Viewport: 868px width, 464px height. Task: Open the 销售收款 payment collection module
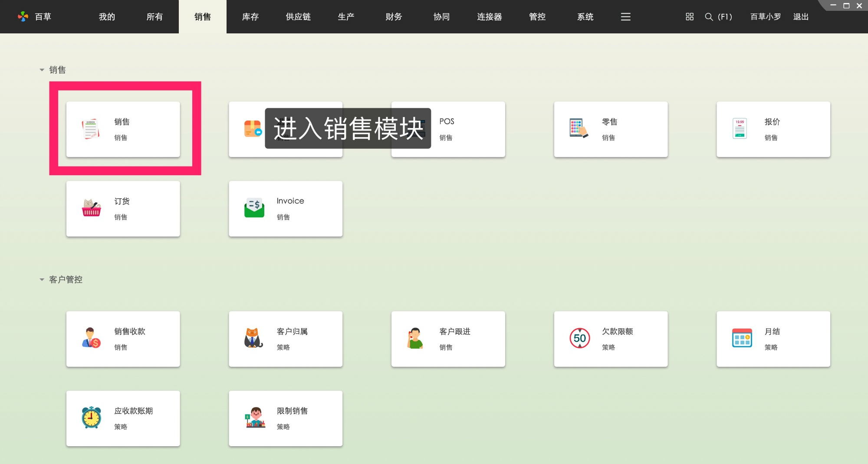(123, 339)
